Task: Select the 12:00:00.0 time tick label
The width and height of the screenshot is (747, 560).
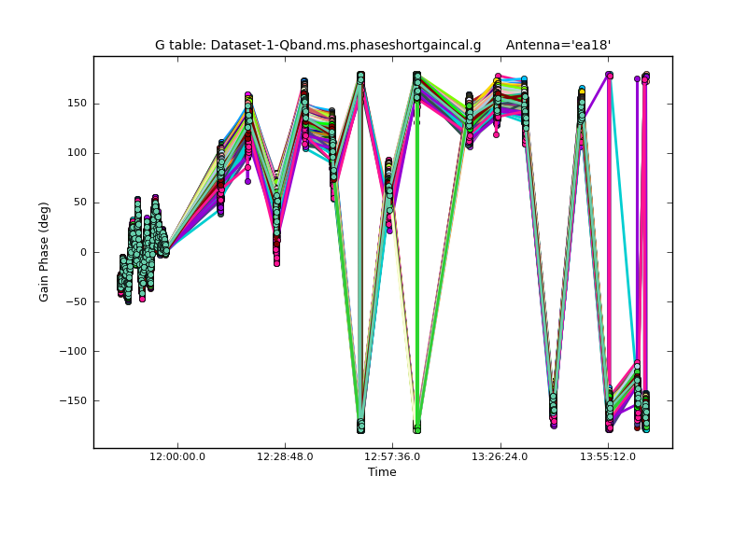Action: click(176, 456)
